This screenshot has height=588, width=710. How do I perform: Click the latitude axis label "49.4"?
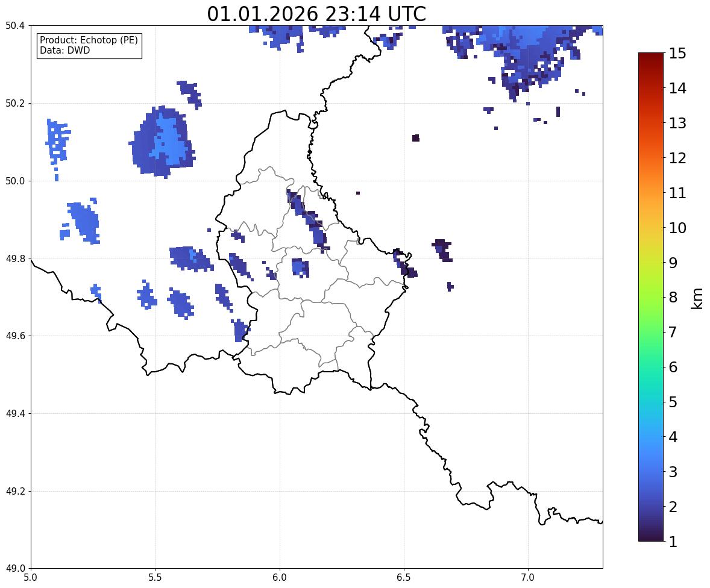pos(14,414)
